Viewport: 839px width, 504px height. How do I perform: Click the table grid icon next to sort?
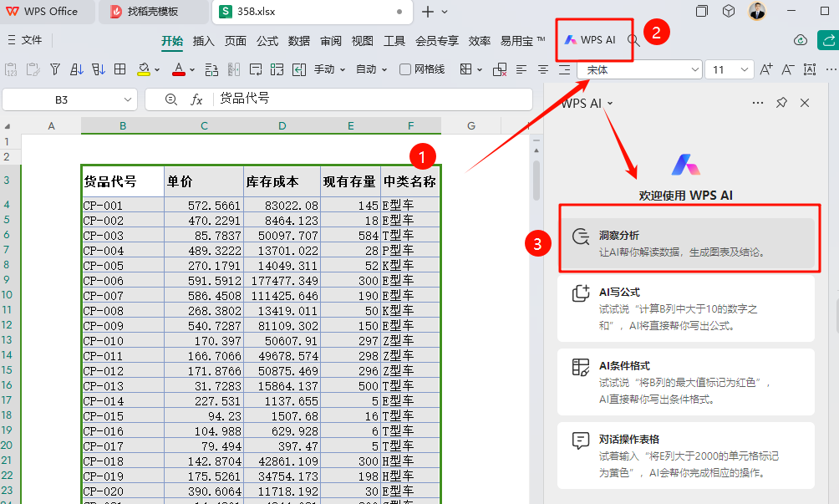pyautogui.click(x=119, y=69)
